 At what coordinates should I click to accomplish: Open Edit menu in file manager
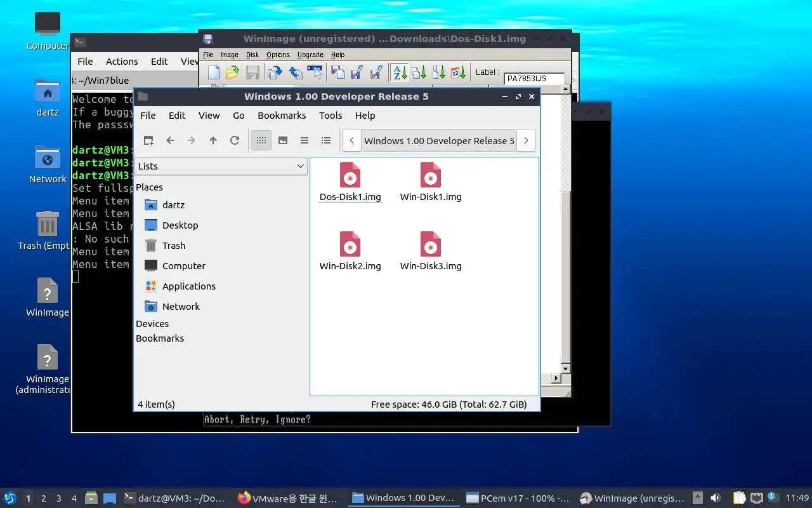pyautogui.click(x=177, y=116)
